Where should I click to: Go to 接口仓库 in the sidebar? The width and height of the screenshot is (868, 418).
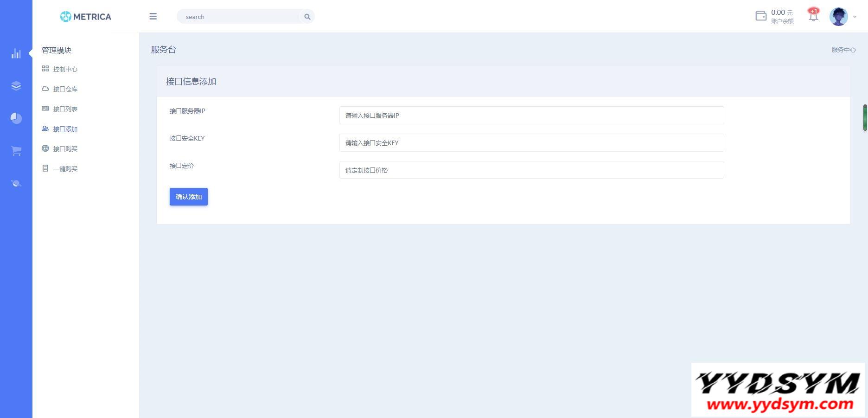point(65,89)
